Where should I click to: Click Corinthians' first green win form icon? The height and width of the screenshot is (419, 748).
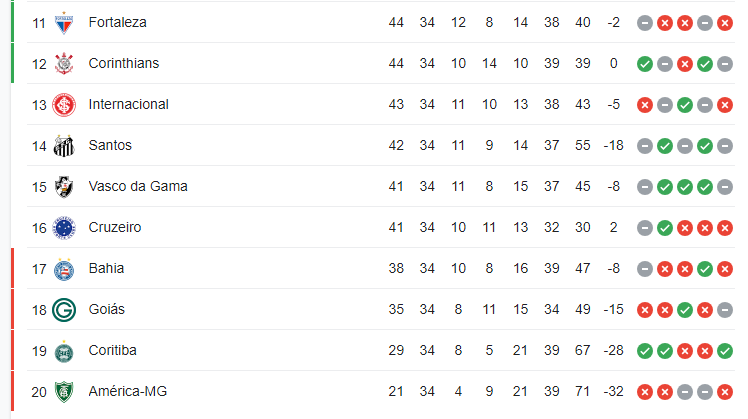[644, 64]
